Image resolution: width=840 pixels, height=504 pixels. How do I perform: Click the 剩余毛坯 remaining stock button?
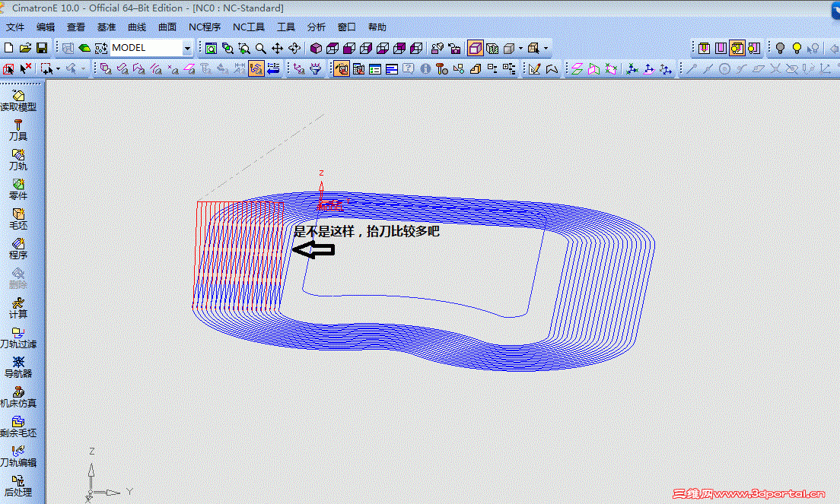click(18, 427)
